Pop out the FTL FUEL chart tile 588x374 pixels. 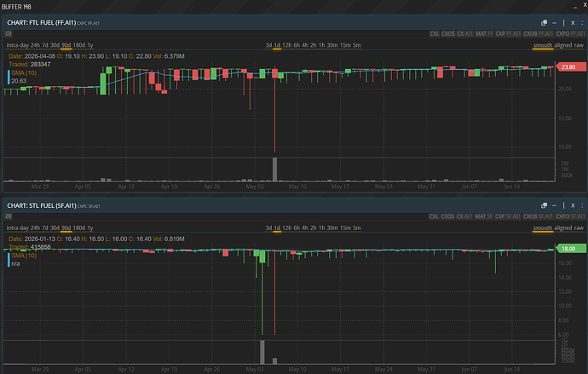[544, 23]
